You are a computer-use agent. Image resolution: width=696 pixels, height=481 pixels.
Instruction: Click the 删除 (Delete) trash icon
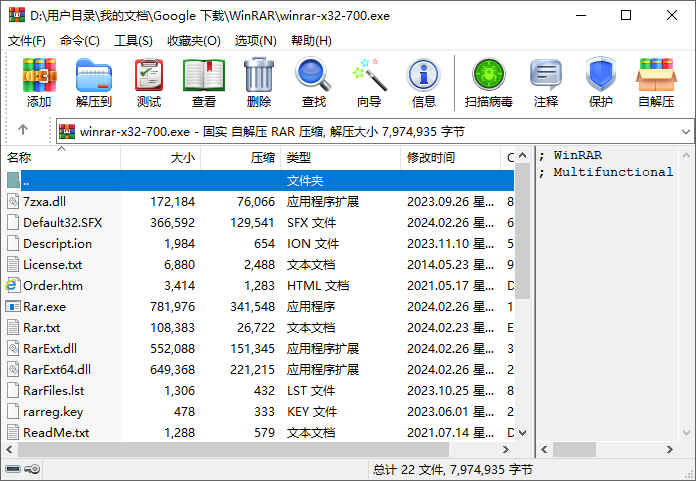coord(259,75)
